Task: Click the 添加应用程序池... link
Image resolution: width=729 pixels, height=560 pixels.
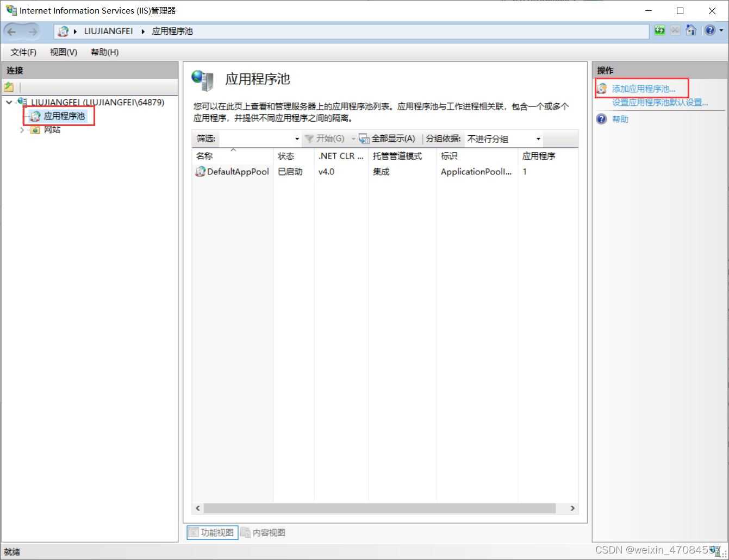Action: 644,89
